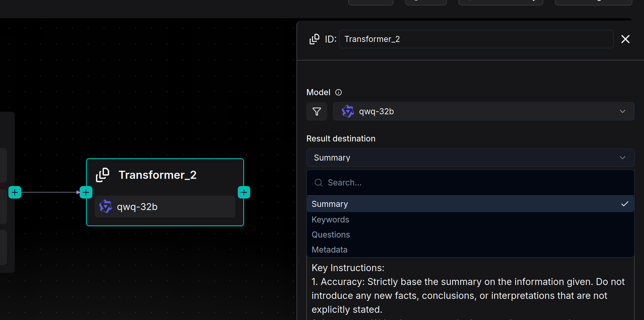Collapse the Result destination dropdown showing Summary
Image resolution: width=644 pixels, height=320 pixels.
[470, 158]
